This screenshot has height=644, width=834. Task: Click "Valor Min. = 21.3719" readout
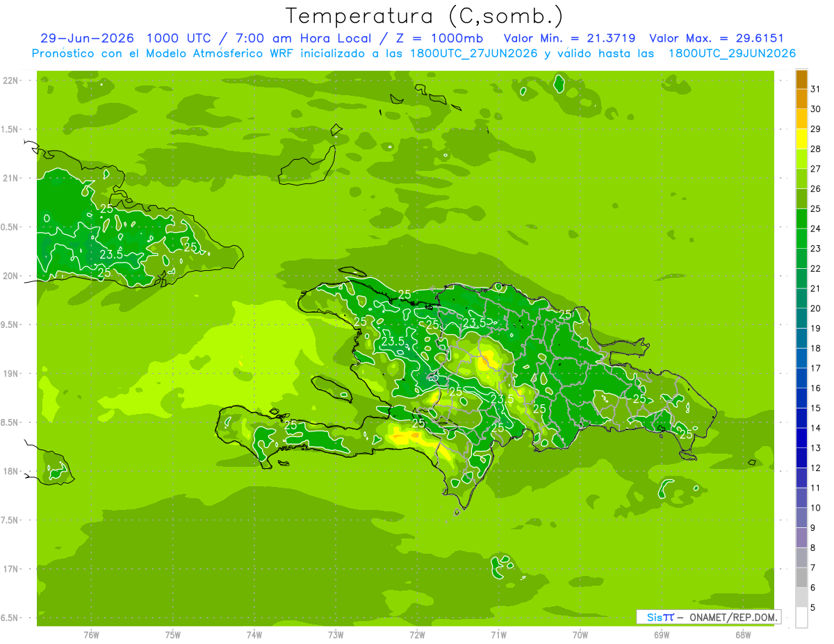[571, 38]
